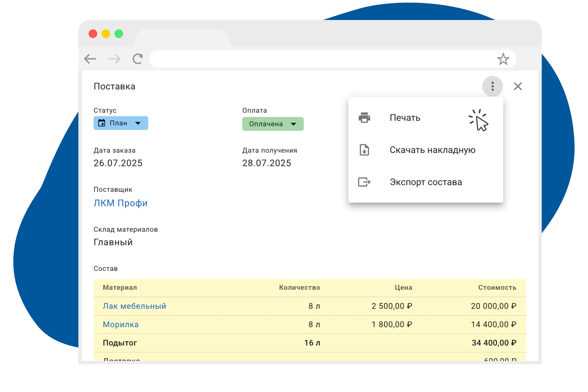The width and height of the screenshot is (588, 392).
Task: Choose Скачать накладную menu item
Action: [432, 150]
